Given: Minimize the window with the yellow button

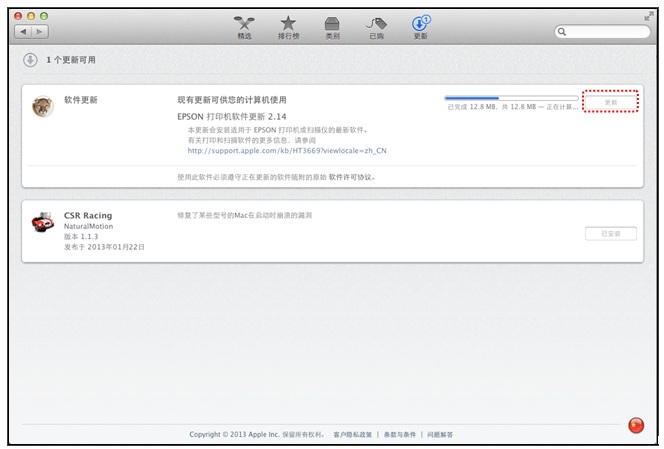Looking at the screenshot, I should pyautogui.click(x=31, y=16).
